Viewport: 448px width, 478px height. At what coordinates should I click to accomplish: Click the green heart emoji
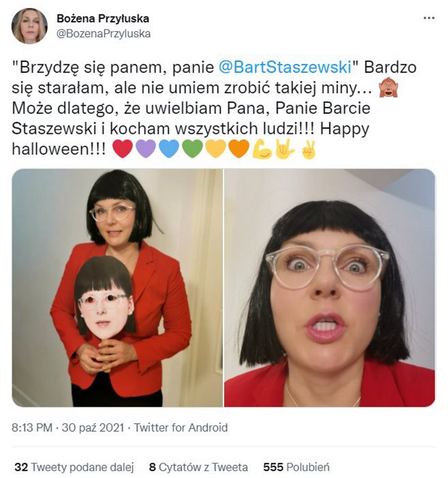(193, 149)
